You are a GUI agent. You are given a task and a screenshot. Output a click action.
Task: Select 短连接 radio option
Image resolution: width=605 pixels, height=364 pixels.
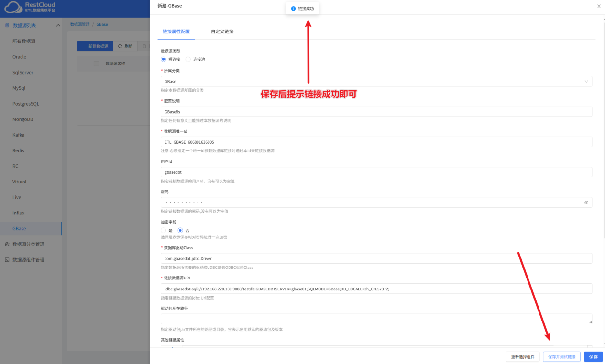(x=164, y=59)
